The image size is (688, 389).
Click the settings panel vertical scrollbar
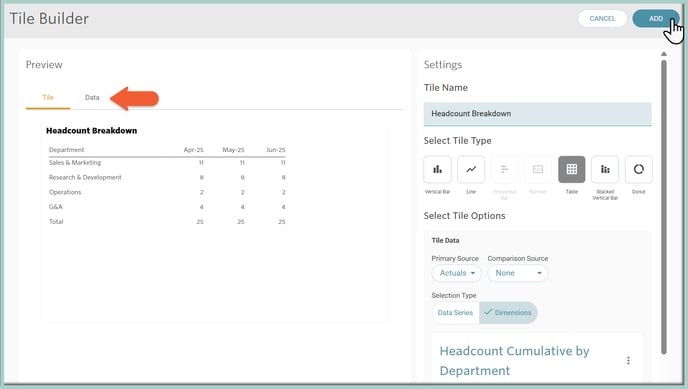click(664, 206)
